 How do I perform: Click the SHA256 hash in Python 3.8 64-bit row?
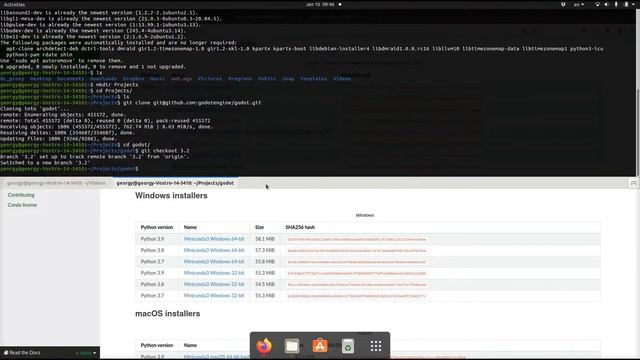(x=356, y=251)
